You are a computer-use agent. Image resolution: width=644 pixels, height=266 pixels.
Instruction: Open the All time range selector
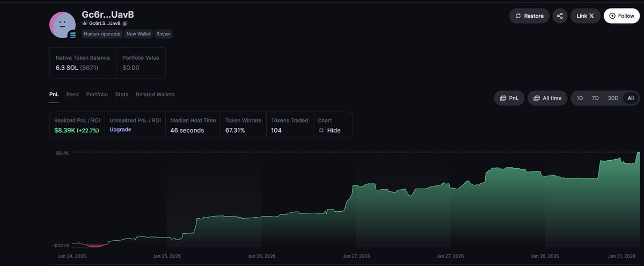point(547,98)
